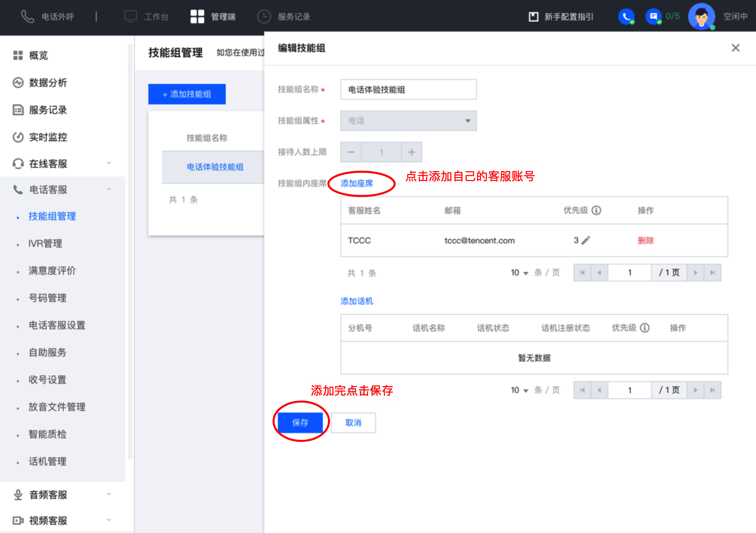Click the 电话外呼 phone icon
756x533 pixels.
click(27, 16)
